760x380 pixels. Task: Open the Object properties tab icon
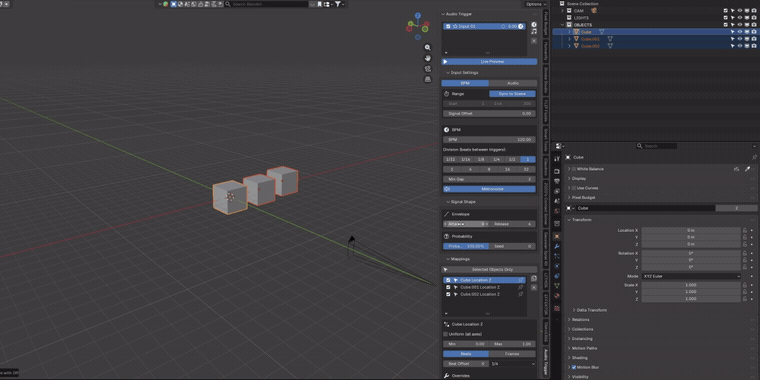coord(556,236)
